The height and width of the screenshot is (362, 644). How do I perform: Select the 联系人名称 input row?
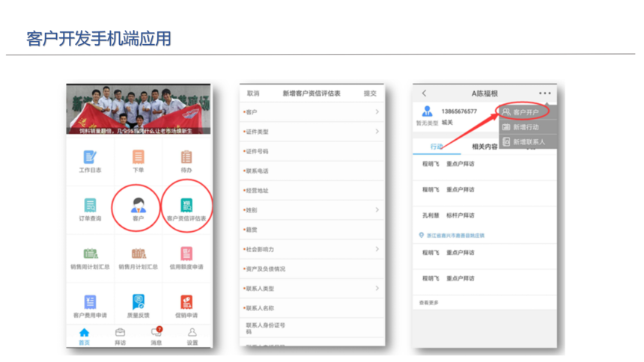[x=312, y=308]
